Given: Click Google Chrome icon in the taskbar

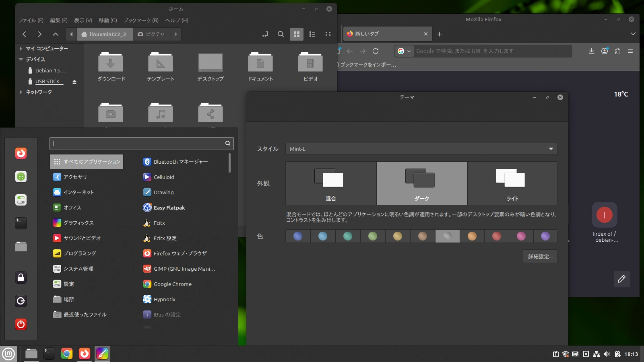Looking at the screenshot, I should pos(67,354).
